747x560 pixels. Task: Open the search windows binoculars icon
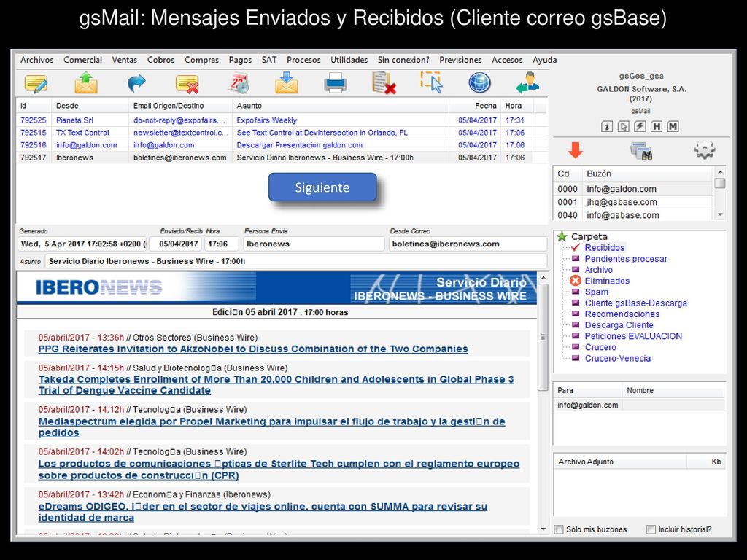[641, 152]
